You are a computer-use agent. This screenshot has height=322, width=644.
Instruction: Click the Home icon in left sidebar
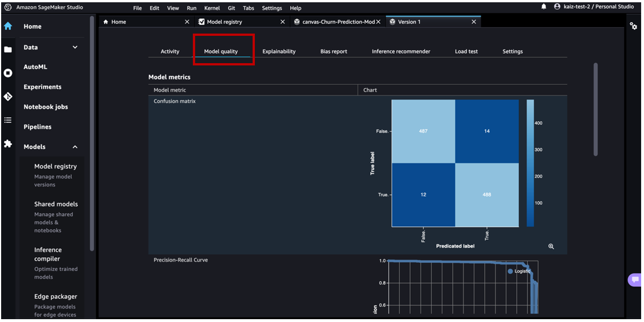(8, 26)
